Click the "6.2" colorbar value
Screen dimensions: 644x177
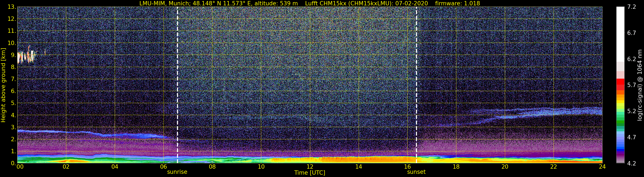point(632,59)
